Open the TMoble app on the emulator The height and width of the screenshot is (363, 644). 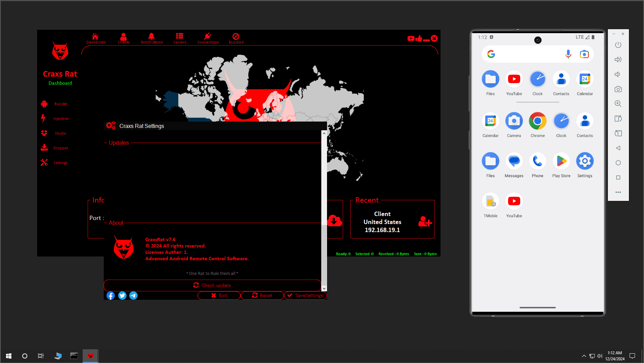coord(490,205)
